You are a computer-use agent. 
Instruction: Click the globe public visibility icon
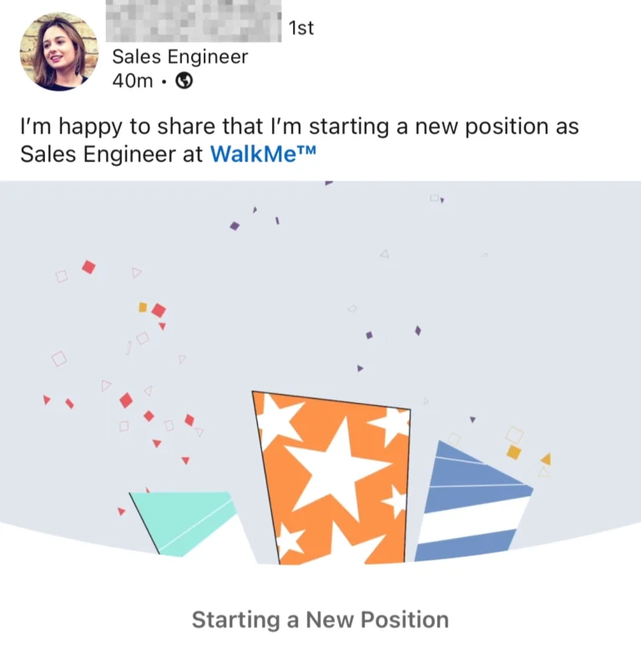pyautogui.click(x=184, y=81)
